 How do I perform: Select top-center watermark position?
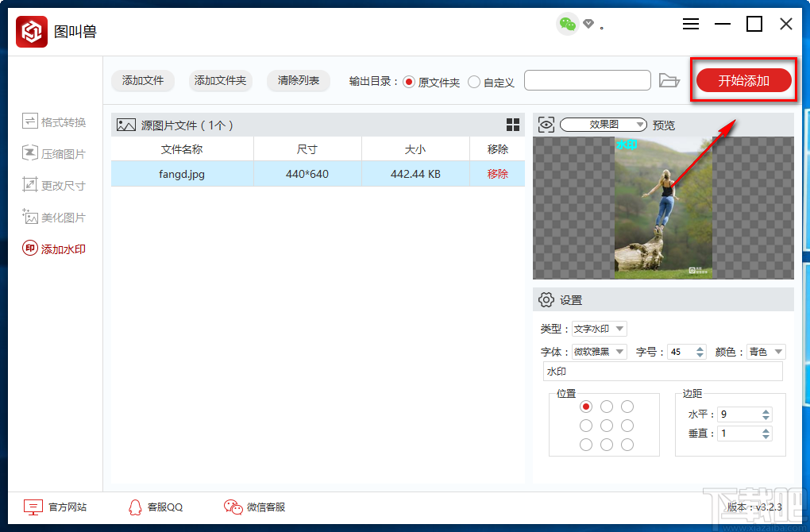pyautogui.click(x=607, y=407)
